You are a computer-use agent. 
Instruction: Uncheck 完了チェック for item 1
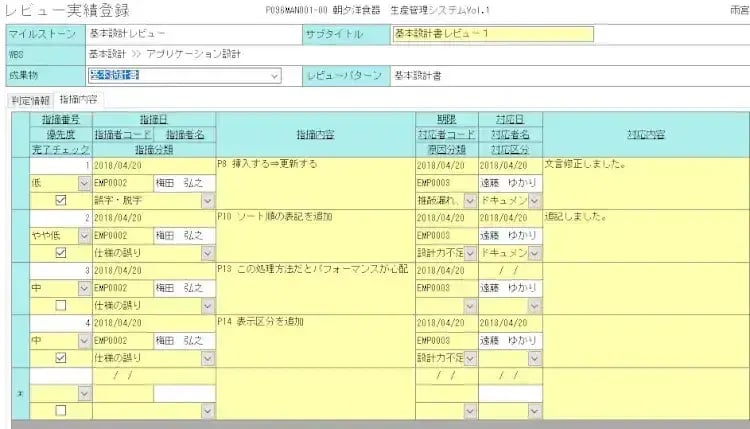pyautogui.click(x=60, y=200)
